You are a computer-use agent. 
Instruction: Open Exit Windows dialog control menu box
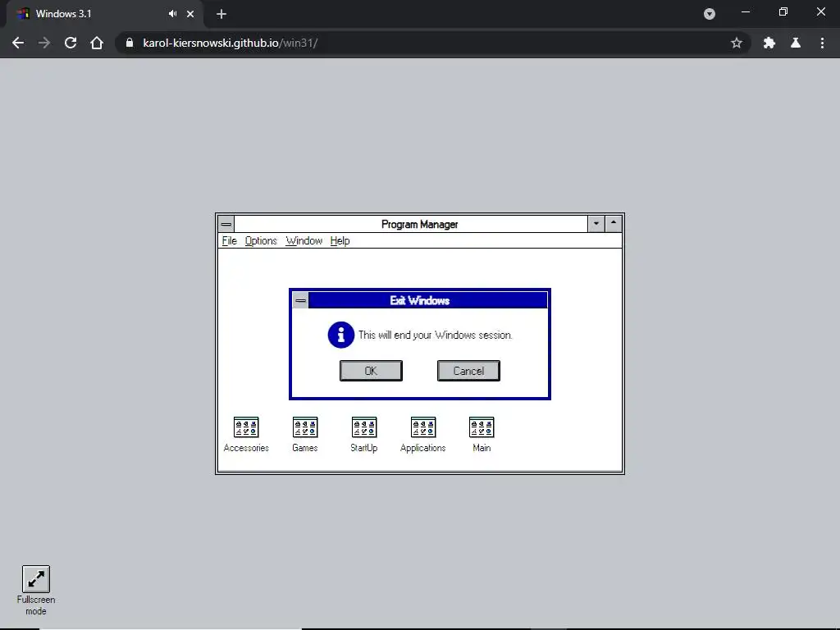pyautogui.click(x=300, y=300)
